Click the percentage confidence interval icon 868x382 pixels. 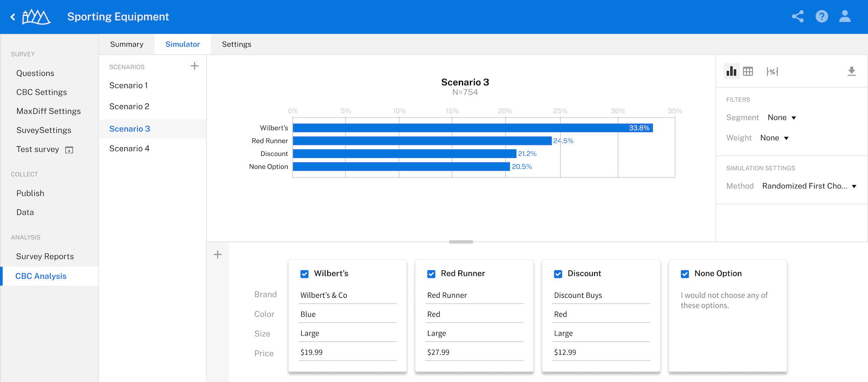[772, 71]
